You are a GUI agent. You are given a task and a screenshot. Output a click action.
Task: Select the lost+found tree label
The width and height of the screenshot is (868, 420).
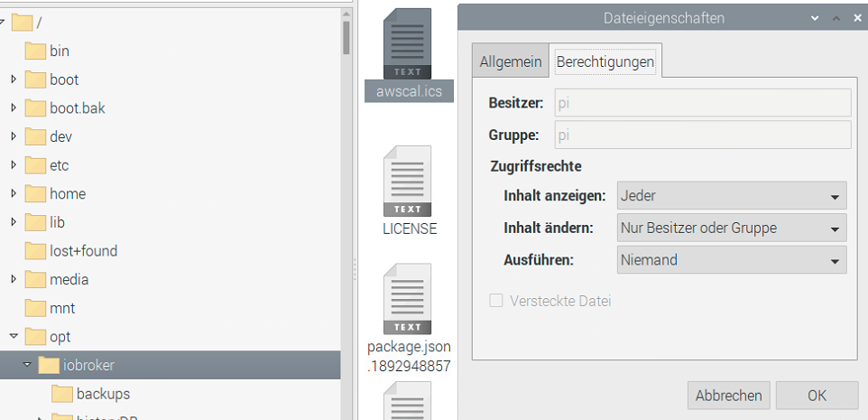click(84, 251)
